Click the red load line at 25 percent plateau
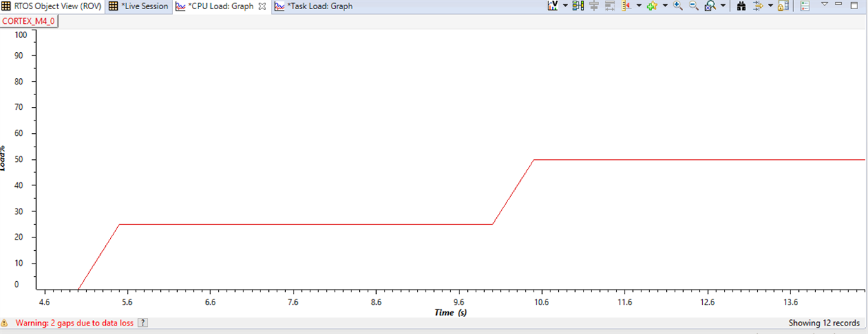868x334 pixels. pos(306,225)
